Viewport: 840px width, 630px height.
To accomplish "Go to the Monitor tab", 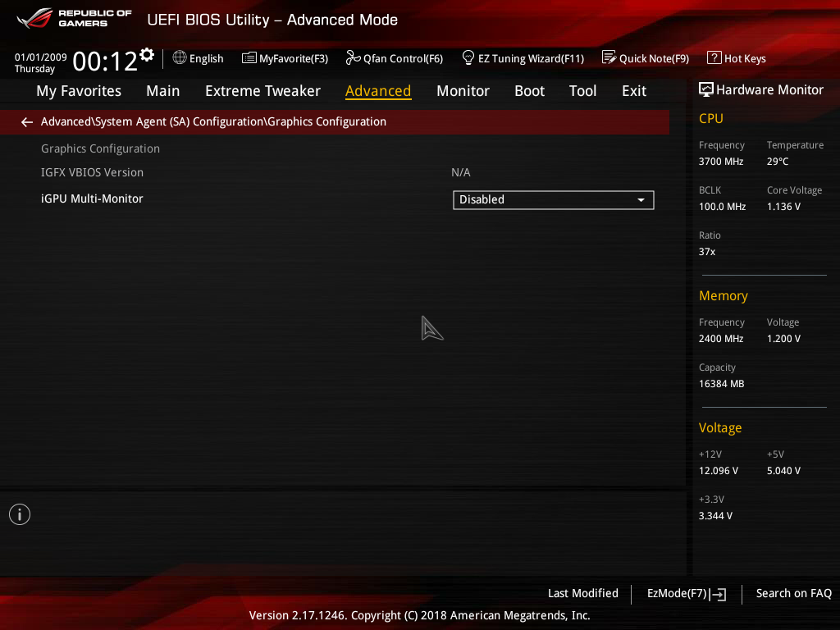I will [x=463, y=91].
